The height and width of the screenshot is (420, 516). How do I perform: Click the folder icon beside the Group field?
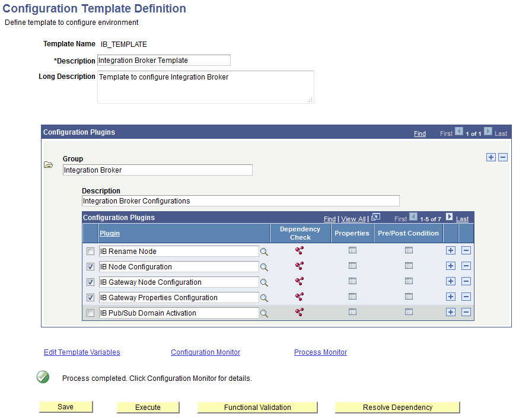(48, 164)
